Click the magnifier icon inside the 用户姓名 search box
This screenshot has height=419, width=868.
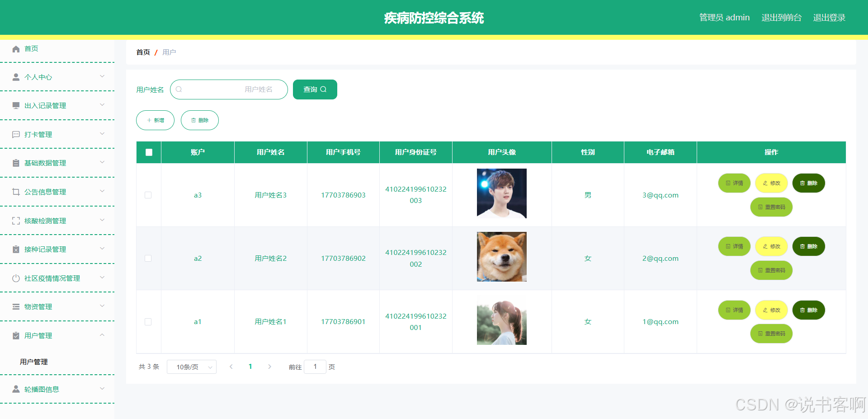(179, 89)
